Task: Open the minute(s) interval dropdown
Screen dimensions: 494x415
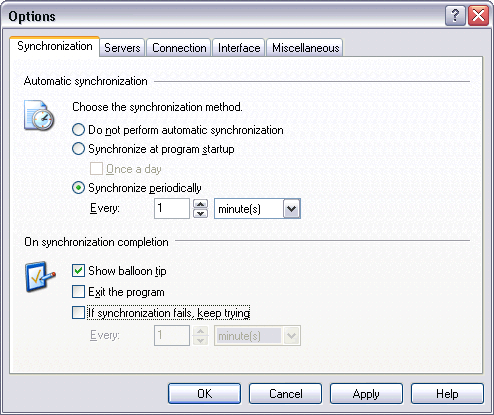Action: 291,209
